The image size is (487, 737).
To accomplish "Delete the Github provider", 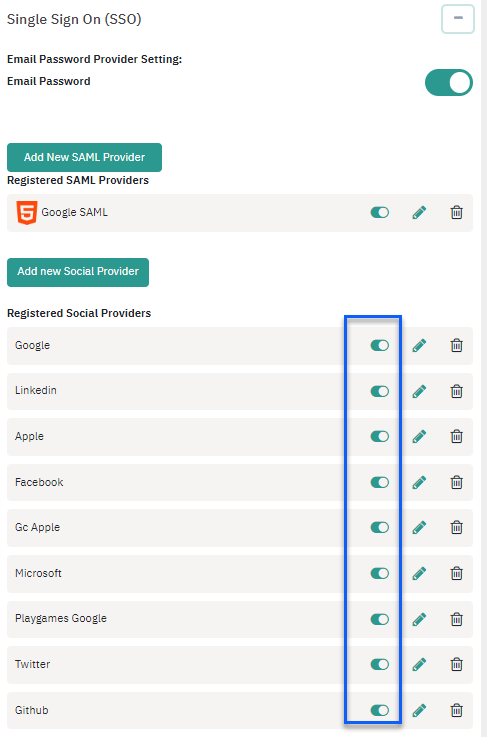I will coord(456,710).
